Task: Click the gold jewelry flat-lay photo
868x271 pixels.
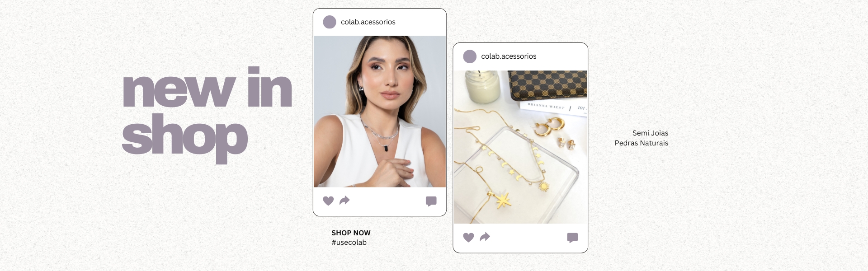Action: click(x=520, y=147)
